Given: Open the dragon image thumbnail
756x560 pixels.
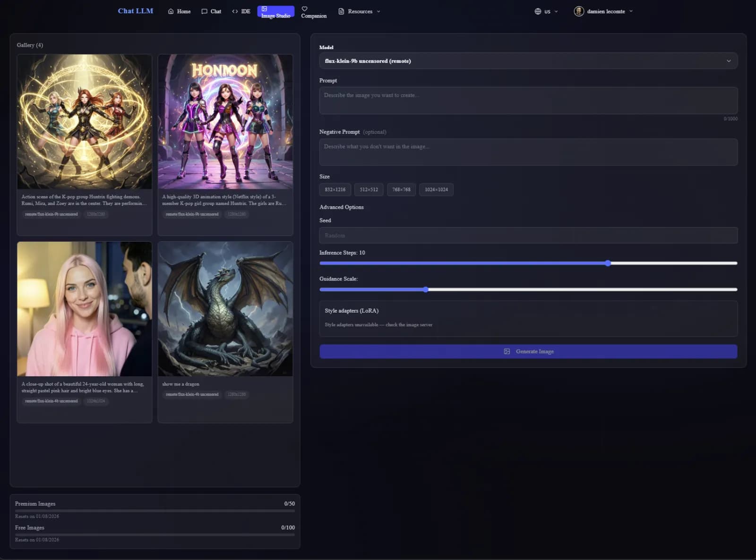Looking at the screenshot, I should tap(225, 309).
